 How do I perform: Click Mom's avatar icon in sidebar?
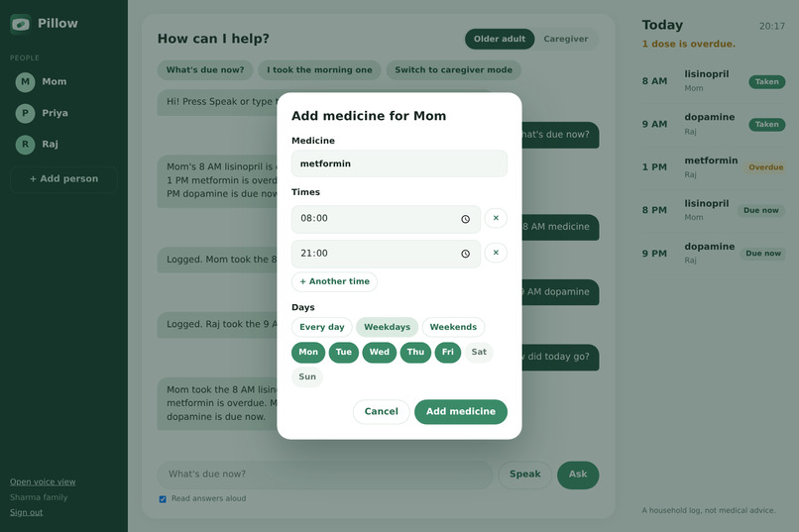pyautogui.click(x=25, y=82)
